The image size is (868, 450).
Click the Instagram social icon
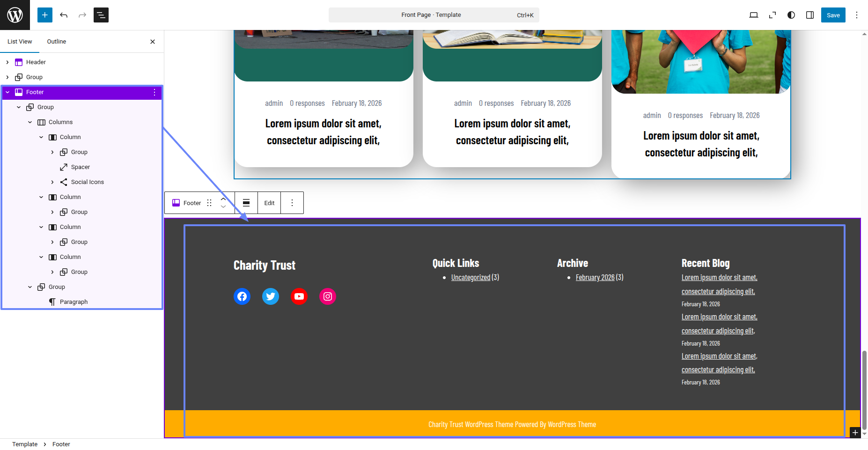click(328, 296)
